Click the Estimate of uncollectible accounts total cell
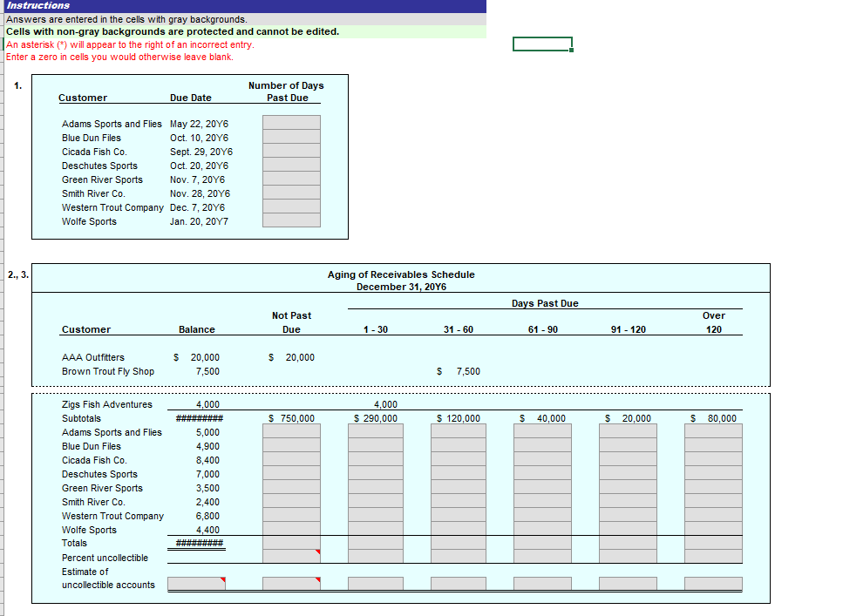 click(x=196, y=582)
